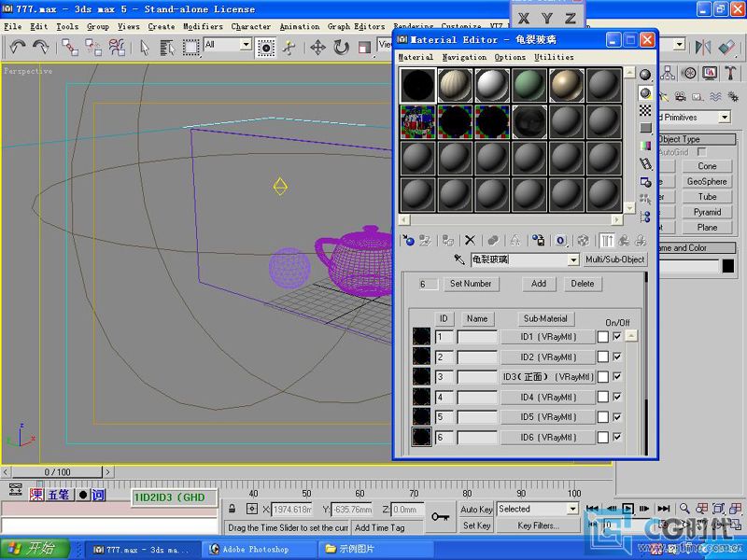The width and height of the screenshot is (747, 560).
Task: Click the Multi/Sub-Object type button
Action: [x=614, y=259]
